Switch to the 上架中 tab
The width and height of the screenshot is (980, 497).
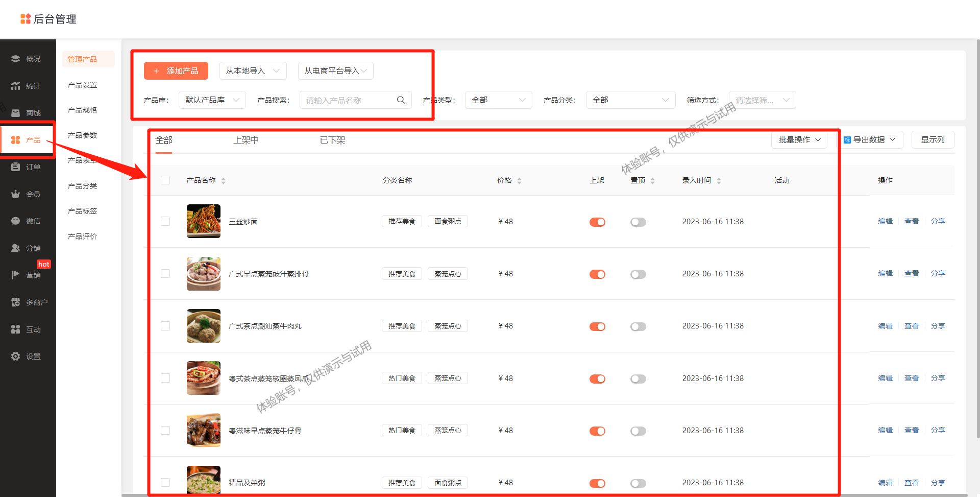pyautogui.click(x=246, y=140)
